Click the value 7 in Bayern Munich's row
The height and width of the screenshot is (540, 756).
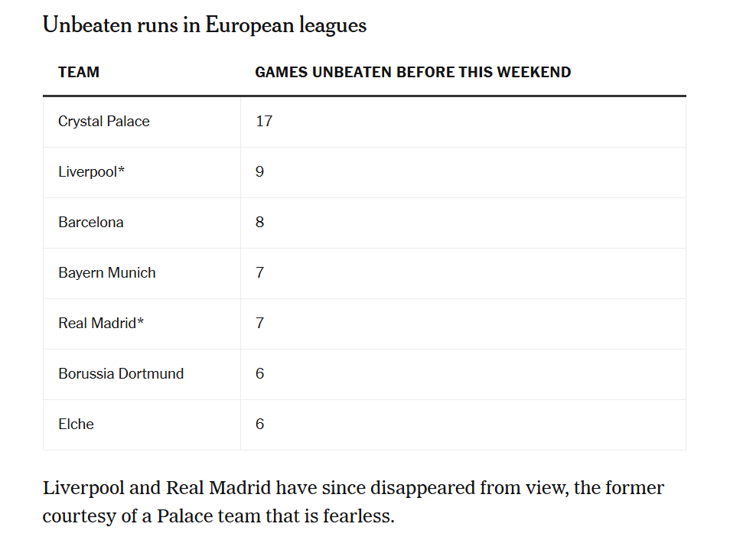(x=259, y=273)
